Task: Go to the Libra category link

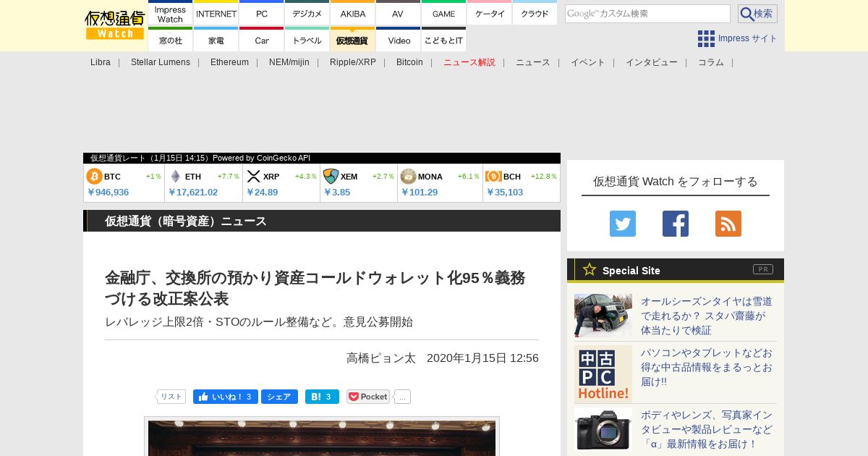Action: tap(101, 62)
